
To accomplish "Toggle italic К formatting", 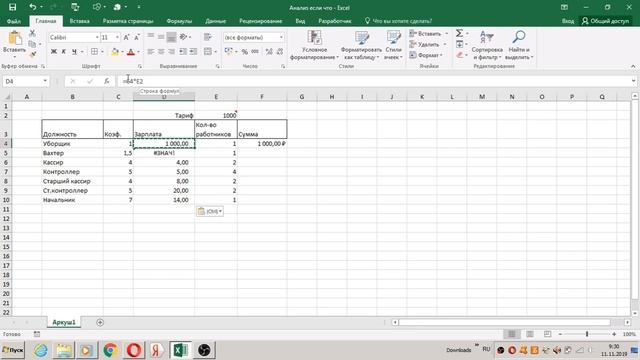I will point(64,51).
